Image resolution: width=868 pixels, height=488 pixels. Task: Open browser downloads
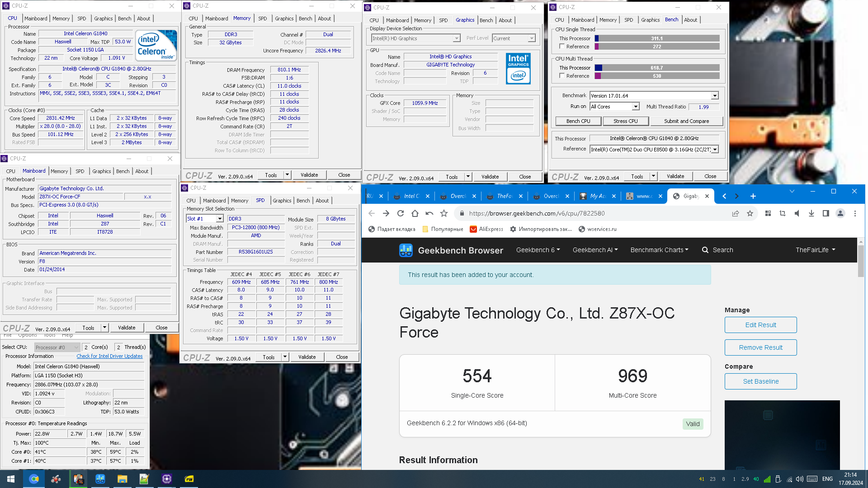(811, 214)
